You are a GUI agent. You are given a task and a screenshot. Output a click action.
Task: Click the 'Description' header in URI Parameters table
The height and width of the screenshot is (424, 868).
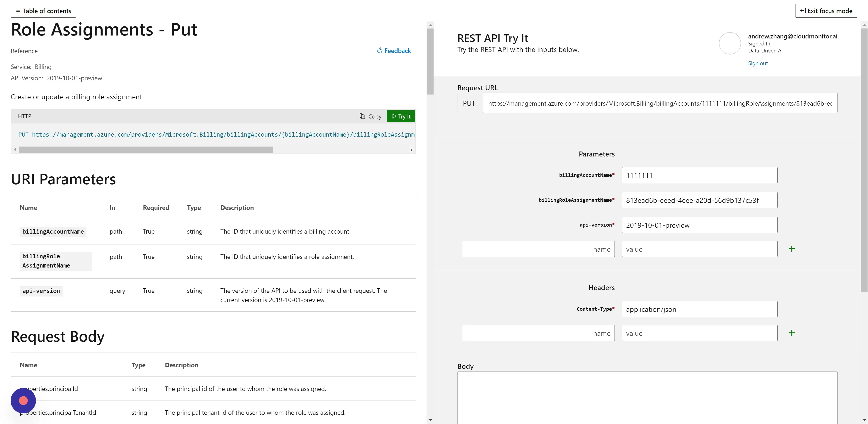point(237,207)
